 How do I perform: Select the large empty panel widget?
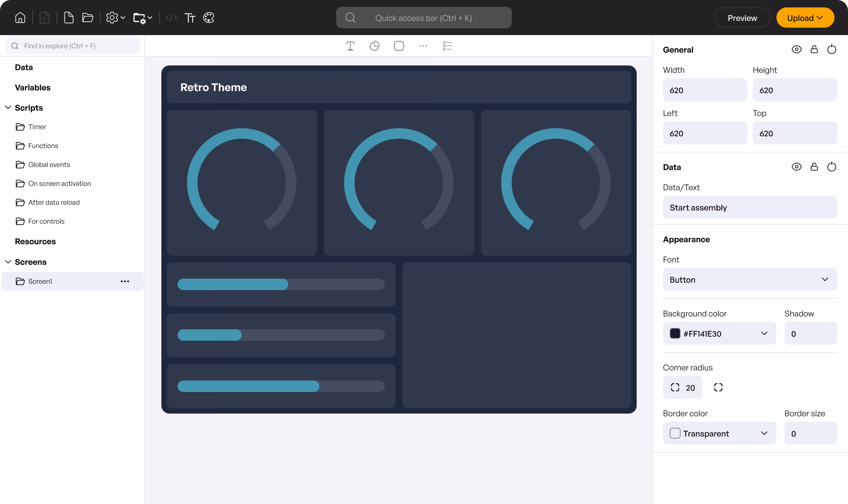point(516,335)
